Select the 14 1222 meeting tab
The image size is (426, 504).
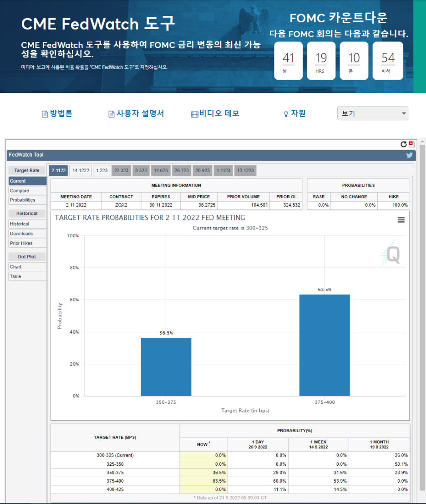81,170
